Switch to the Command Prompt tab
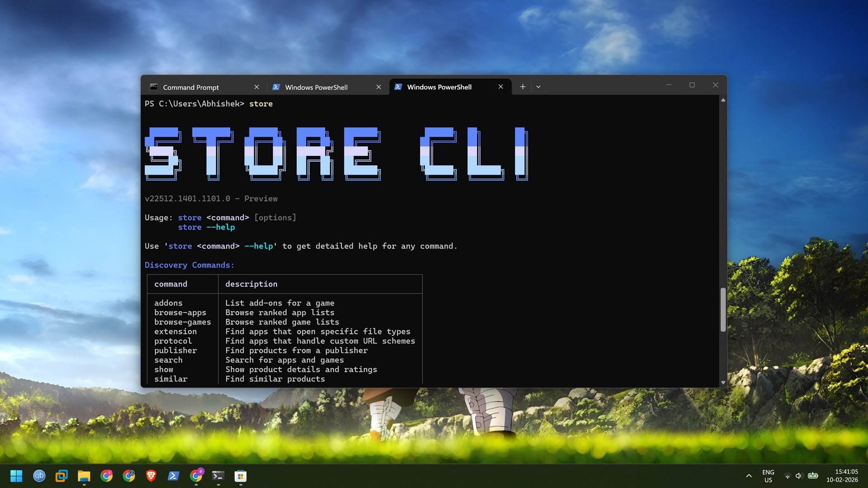 tap(191, 87)
